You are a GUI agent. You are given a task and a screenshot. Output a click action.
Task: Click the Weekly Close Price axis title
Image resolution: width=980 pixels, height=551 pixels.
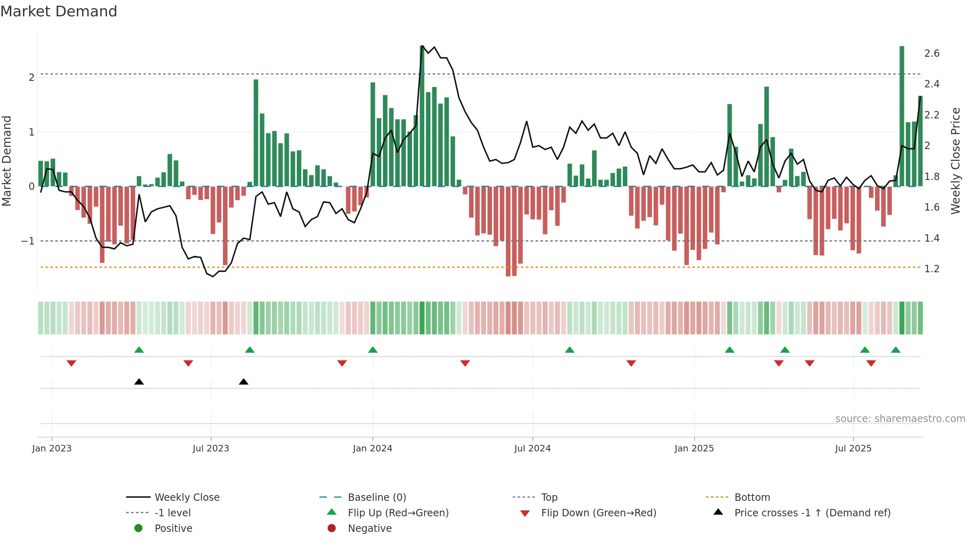[955, 161]
